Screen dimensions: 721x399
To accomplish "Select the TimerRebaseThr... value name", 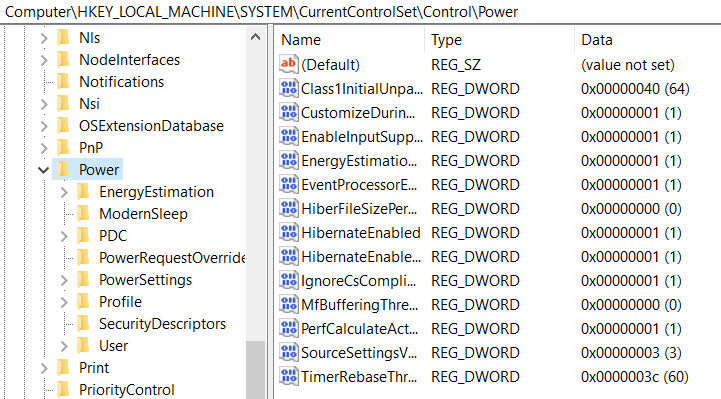I will (x=360, y=377).
